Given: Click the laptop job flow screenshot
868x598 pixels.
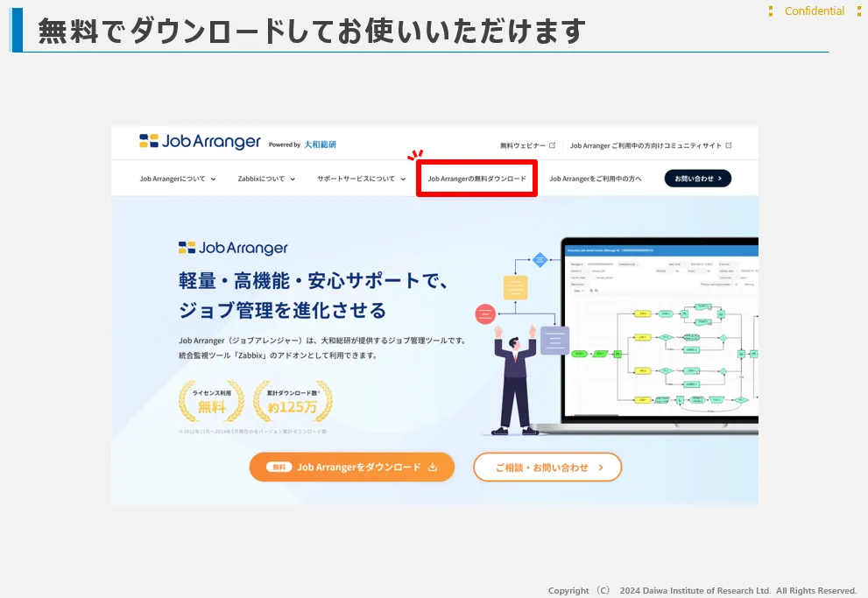Looking at the screenshot, I should pos(660,334).
